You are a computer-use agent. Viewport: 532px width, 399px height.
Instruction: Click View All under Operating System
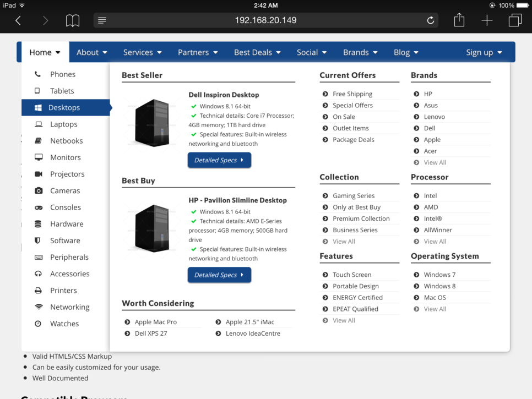[435, 309]
